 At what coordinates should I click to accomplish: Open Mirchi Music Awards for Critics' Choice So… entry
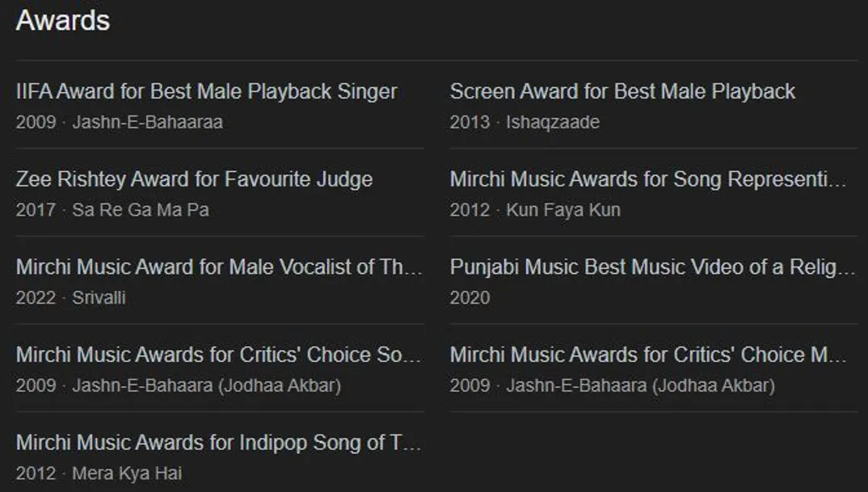click(x=218, y=355)
